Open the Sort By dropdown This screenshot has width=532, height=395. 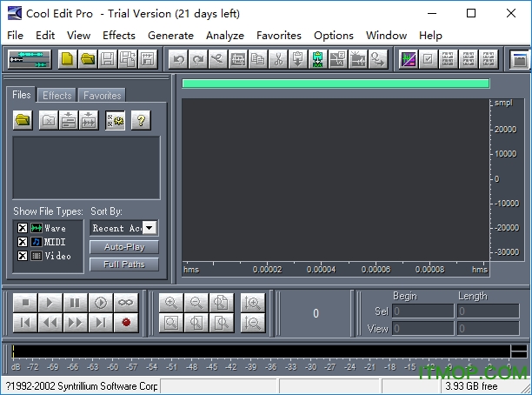[150, 228]
